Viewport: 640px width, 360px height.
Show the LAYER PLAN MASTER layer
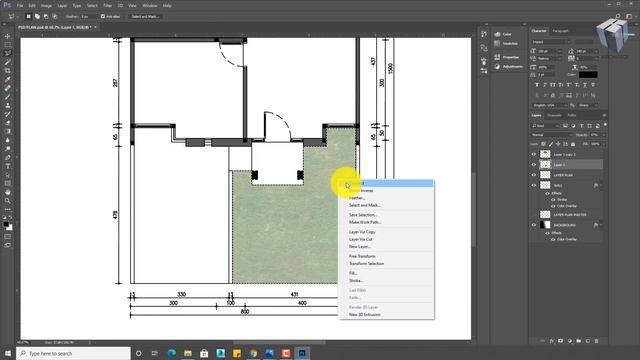533,214
